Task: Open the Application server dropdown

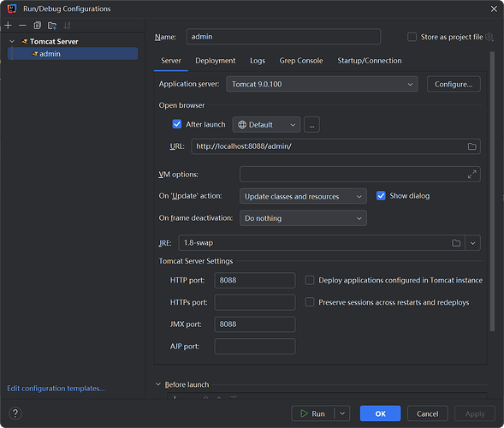Action: click(x=322, y=84)
